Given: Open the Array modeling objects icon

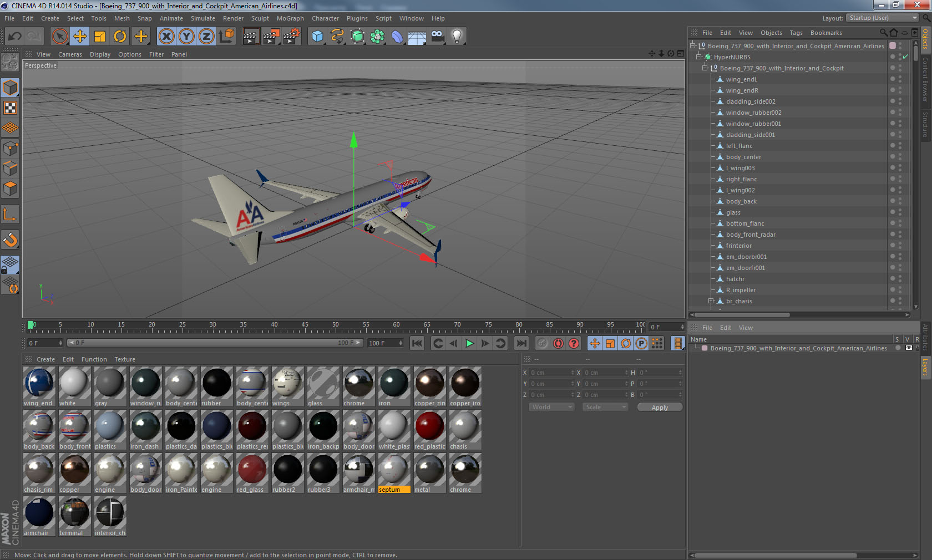Looking at the screenshot, I should 377,37.
